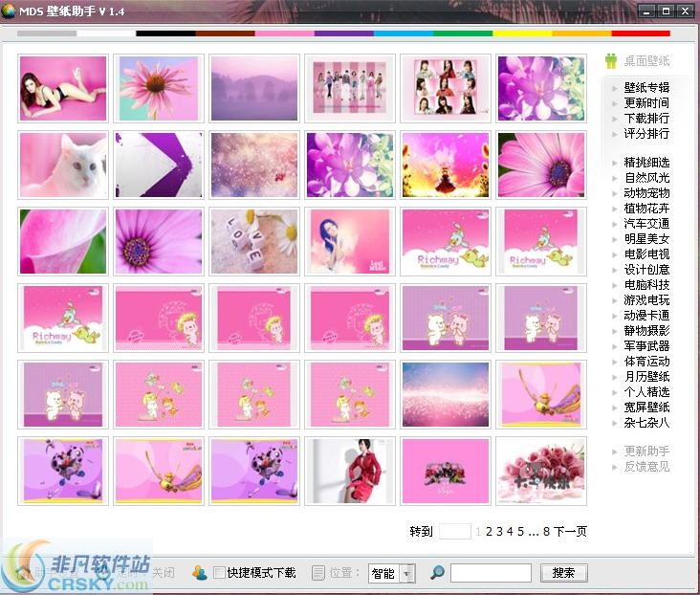Screen dimensions: 700x595
Task: Open the 杂七杂八 category
Action: coord(646,422)
